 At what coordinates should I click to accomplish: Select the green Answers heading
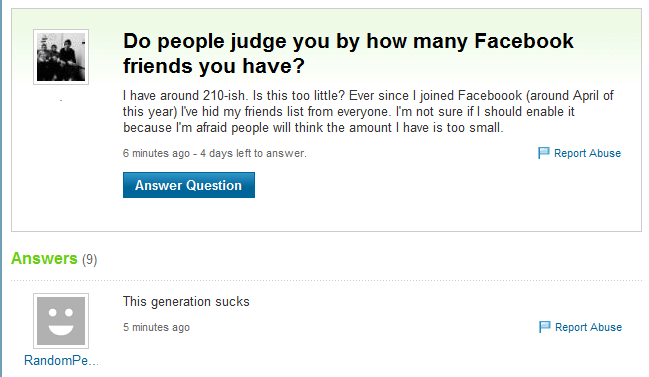pos(44,259)
